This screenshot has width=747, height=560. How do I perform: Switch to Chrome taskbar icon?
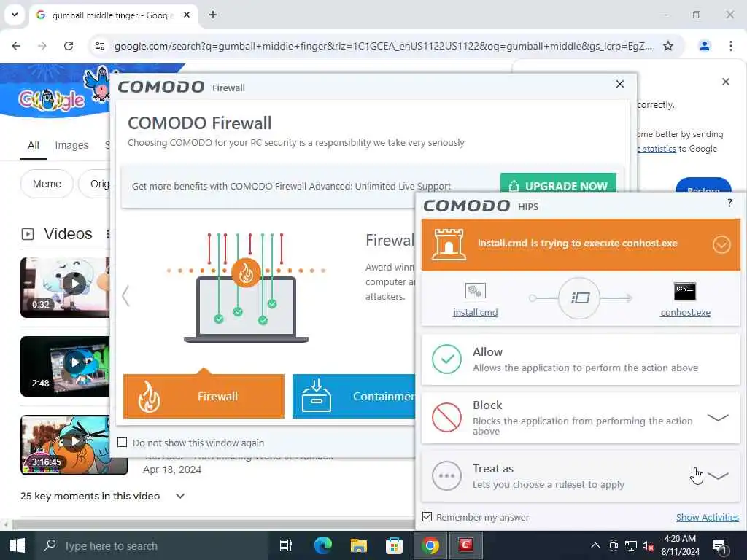430,545
